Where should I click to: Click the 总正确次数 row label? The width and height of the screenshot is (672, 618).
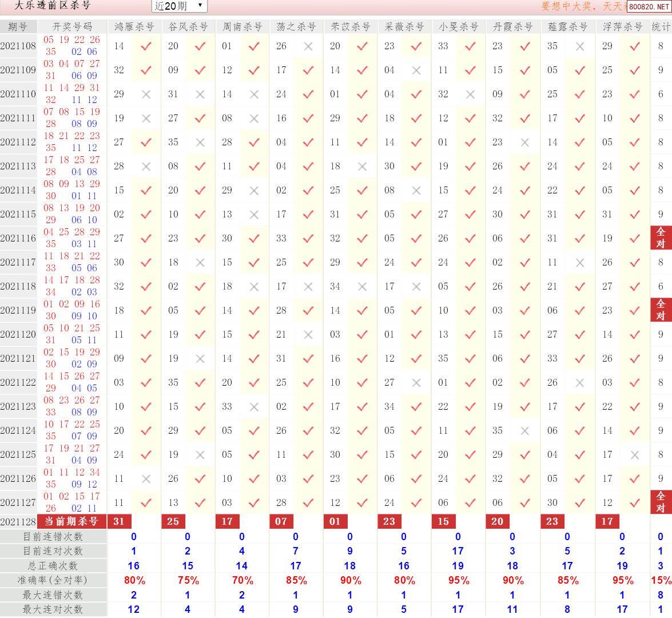point(53,566)
